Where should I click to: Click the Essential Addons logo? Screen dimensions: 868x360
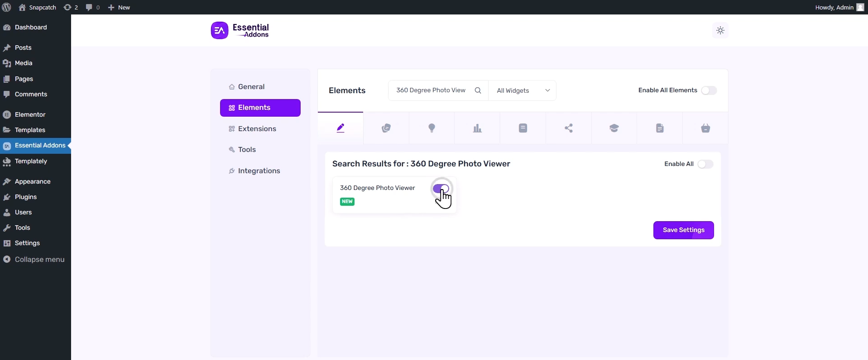tap(240, 31)
